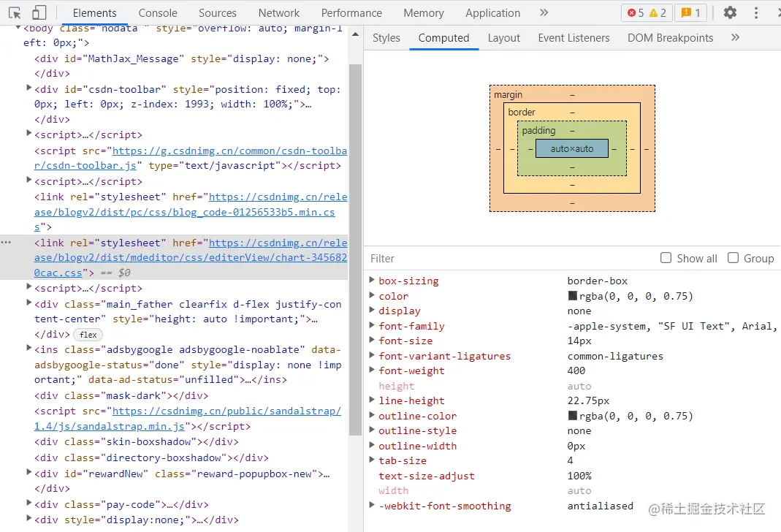The width and height of the screenshot is (781, 532).
Task: Click the antialiased value text
Action: pyautogui.click(x=601, y=506)
